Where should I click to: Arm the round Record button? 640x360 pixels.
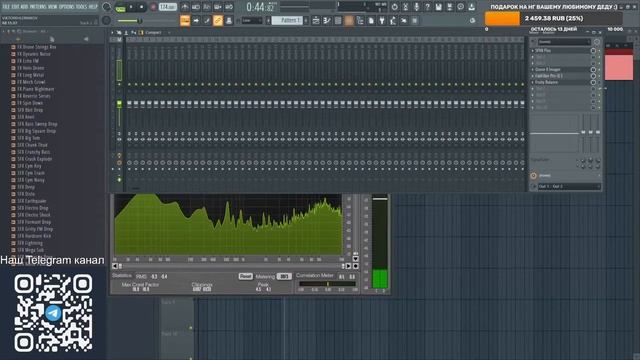pos(153,7)
